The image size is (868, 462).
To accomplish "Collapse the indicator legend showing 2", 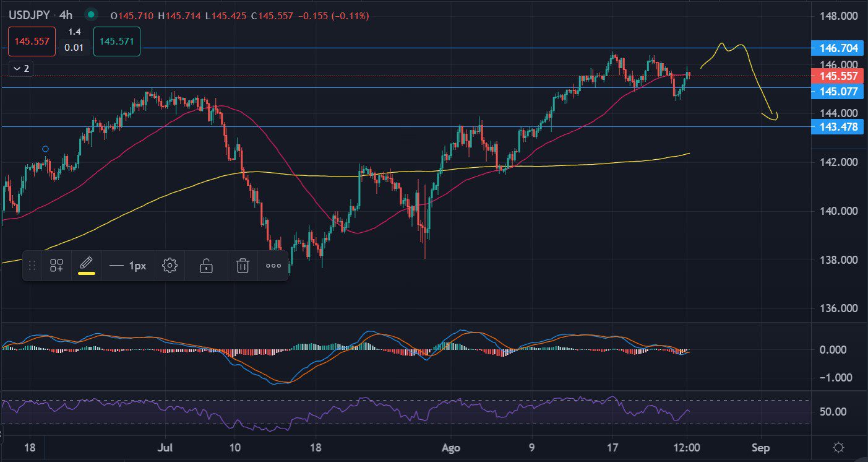I will coord(21,69).
